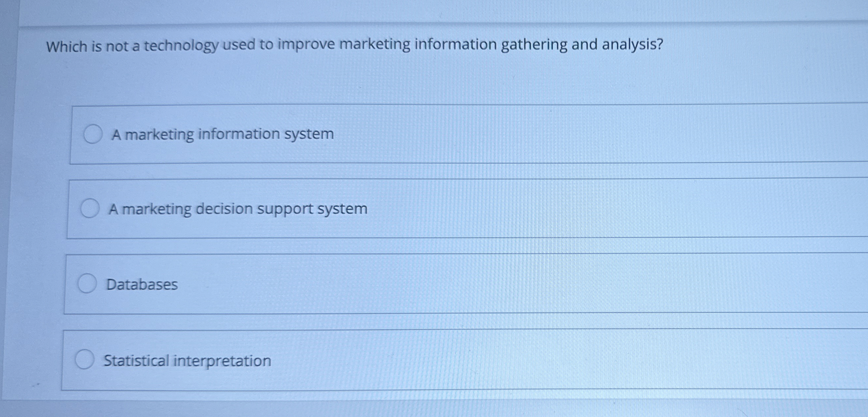Click empty space inside the second answer box

[573, 209]
